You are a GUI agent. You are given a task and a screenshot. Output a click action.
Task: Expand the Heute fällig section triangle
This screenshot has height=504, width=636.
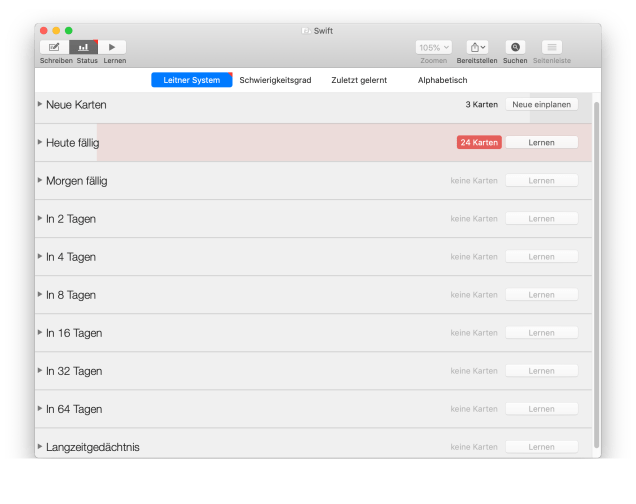40,142
